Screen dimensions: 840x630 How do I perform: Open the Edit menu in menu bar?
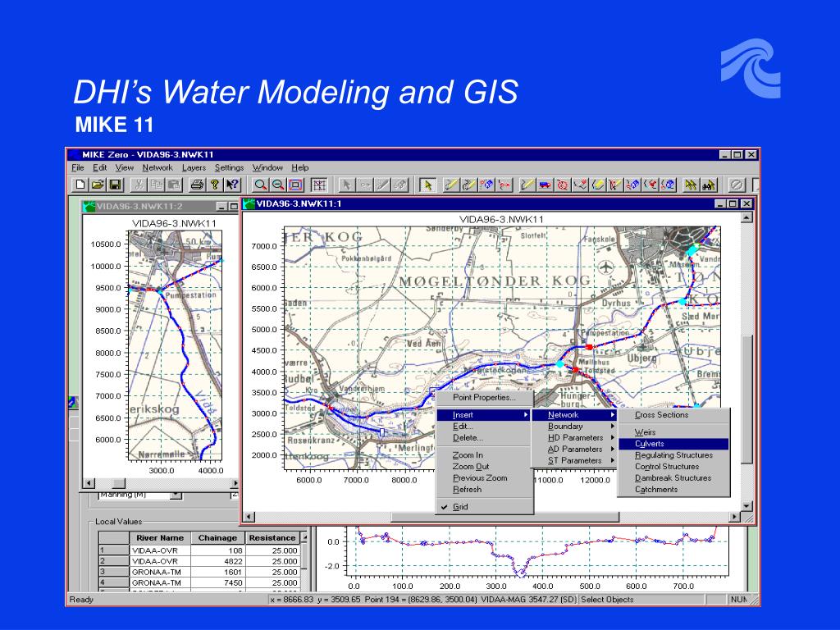99,167
